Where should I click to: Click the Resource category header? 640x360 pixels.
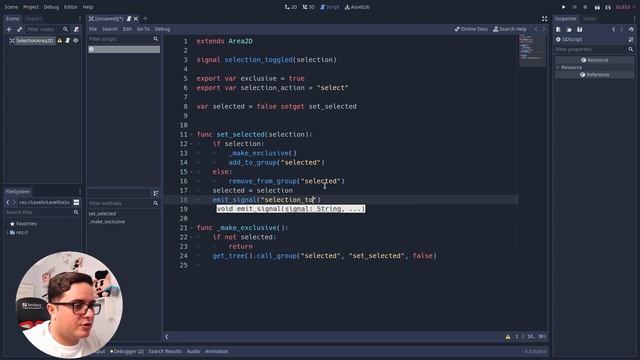(x=595, y=60)
